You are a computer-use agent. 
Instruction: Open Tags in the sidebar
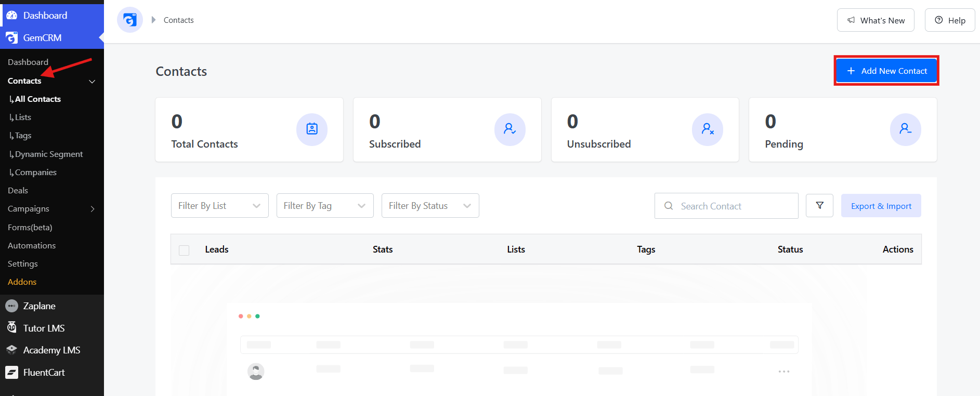click(x=23, y=136)
